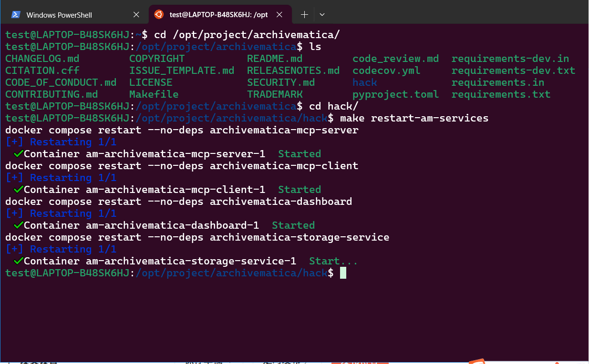The width and height of the screenshot is (589, 364).
Task: Click 'Started' status for mcp-client-1
Action: 300,190
